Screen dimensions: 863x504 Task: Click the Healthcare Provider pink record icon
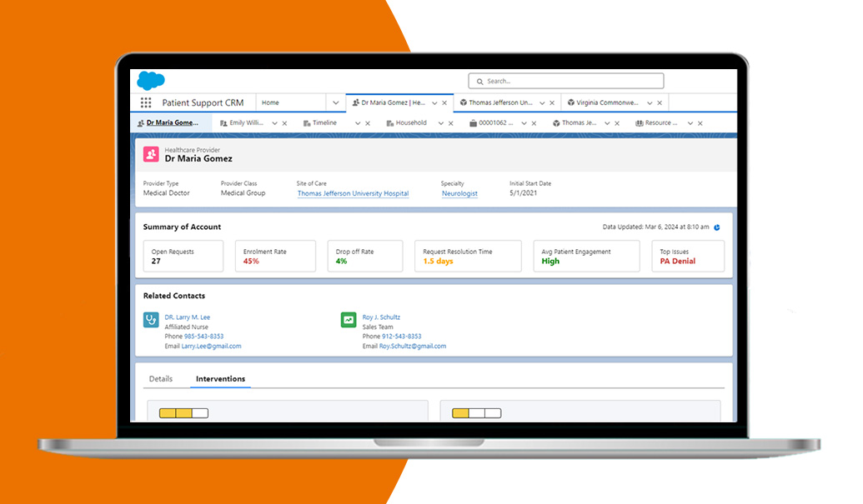click(151, 154)
